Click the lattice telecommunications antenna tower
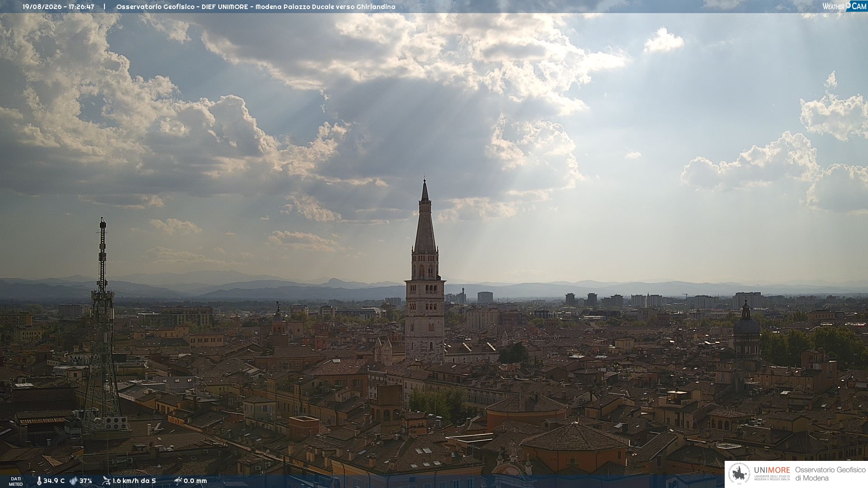Viewport: 868px width, 488px height. [x=102, y=325]
